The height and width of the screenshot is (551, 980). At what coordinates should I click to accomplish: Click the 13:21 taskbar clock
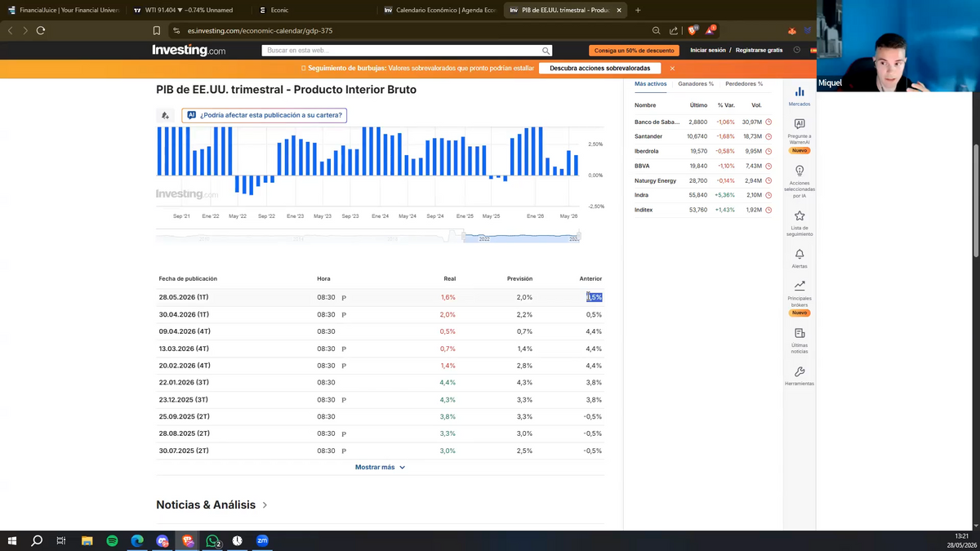tap(962, 535)
